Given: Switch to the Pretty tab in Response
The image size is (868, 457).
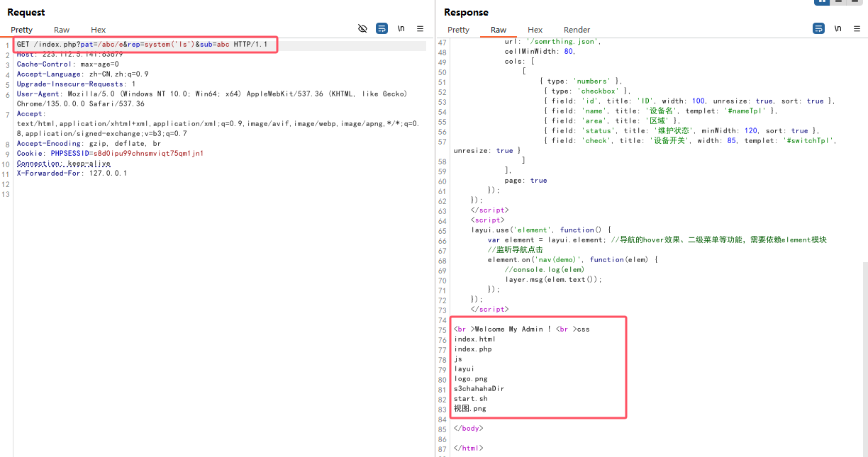Looking at the screenshot, I should click(x=458, y=30).
